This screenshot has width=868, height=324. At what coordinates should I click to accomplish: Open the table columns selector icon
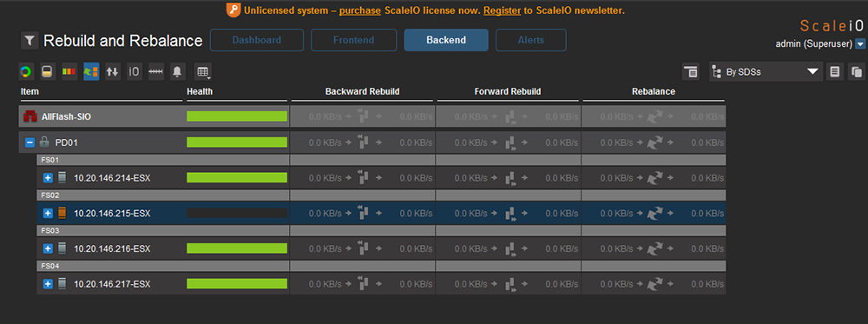[x=203, y=71]
